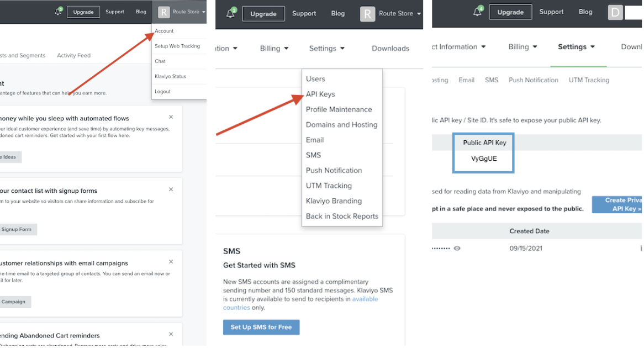This screenshot has height=348, width=644.
Task: Open Blog link in right panel
Action: pos(585,12)
